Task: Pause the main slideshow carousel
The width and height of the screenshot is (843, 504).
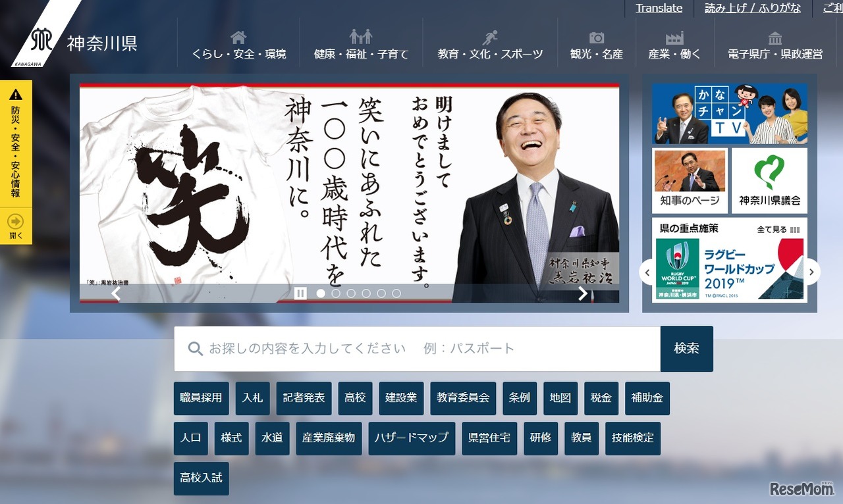Action: click(300, 293)
